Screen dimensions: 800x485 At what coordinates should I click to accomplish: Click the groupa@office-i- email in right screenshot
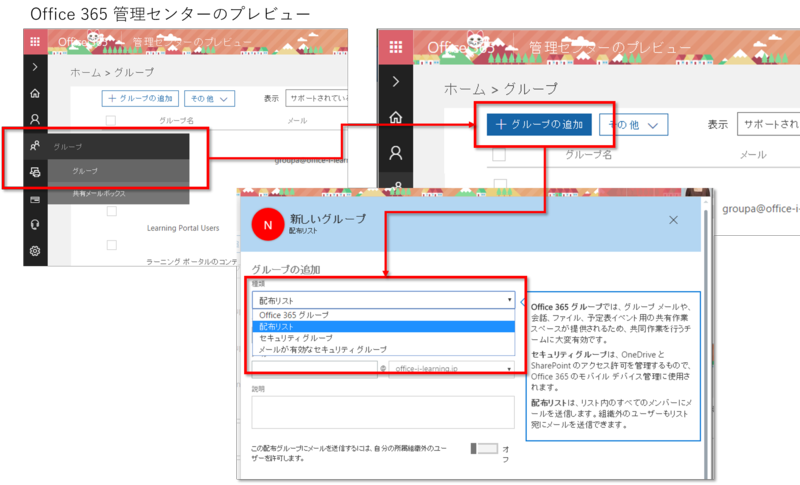point(761,209)
